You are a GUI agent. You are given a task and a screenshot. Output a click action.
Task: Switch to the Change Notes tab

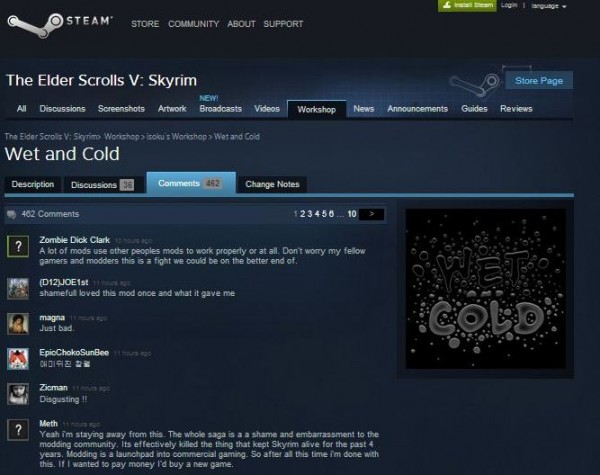[x=272, y=184]
